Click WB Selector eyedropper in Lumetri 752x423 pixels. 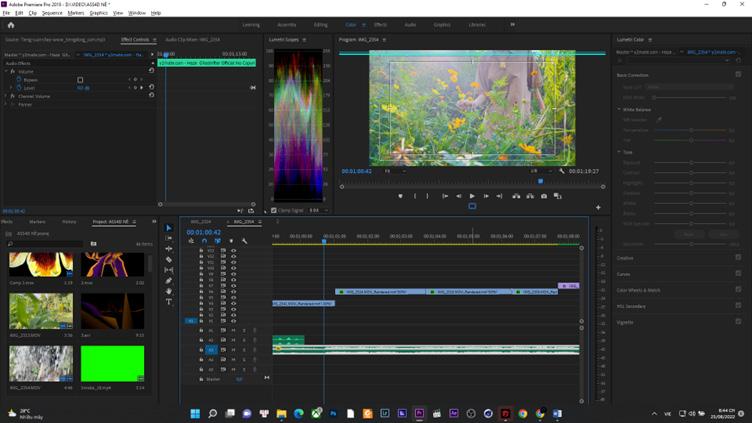[658, 119]
